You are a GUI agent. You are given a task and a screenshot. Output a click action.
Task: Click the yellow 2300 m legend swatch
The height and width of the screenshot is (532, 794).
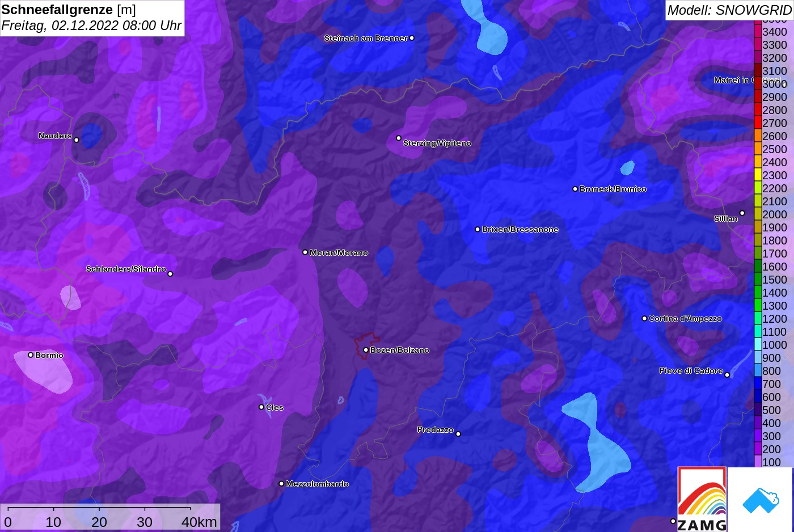click(758, 175)
